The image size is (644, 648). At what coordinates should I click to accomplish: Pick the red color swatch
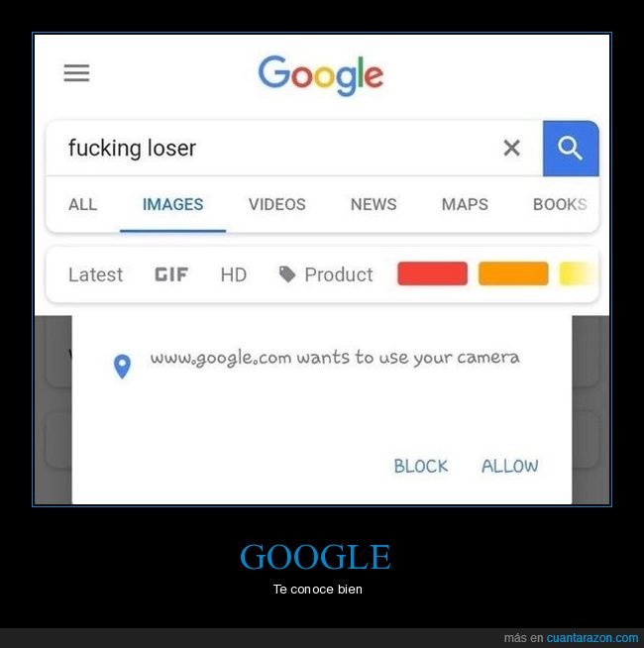point(432,273)
